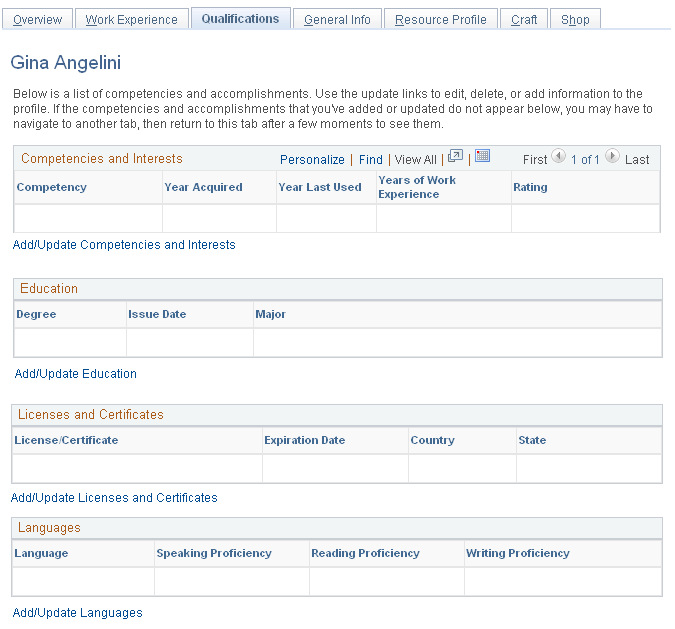Screen dimensions: 675x629
Task: Switch to the Overview tab
Action: click(37, 19)
